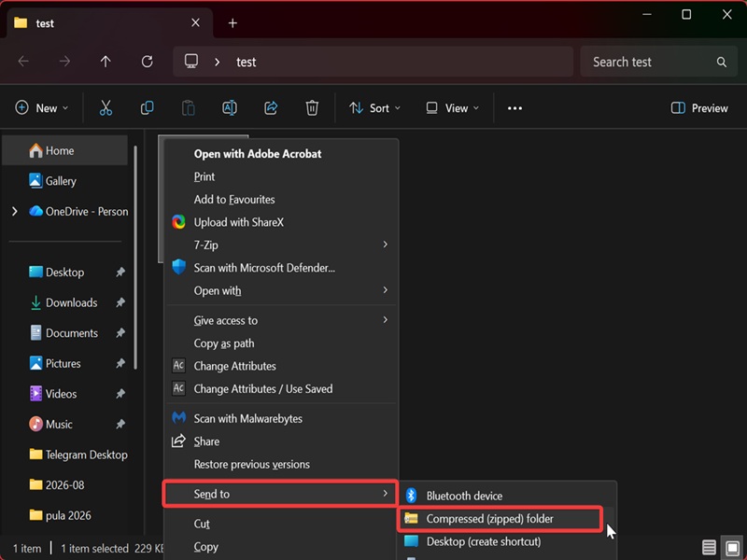Click the Share icon in toolbar
The height and width of the screenshot is (560, 747).
pyautogui.click(x=271, y=108)
